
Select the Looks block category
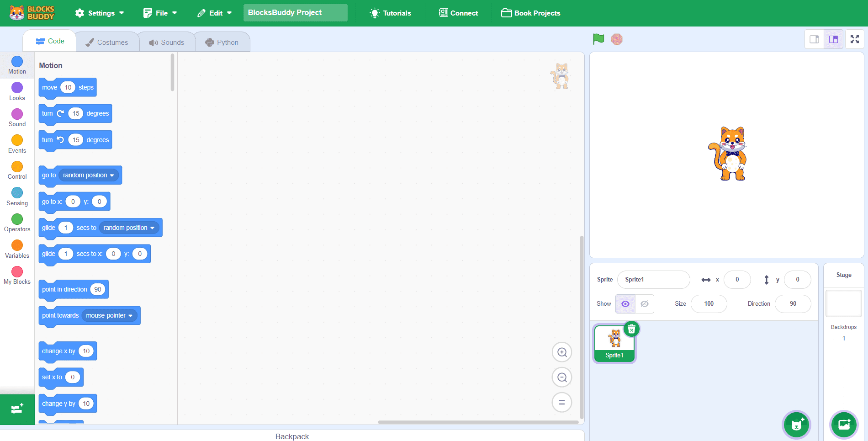(x=17, y=92)
